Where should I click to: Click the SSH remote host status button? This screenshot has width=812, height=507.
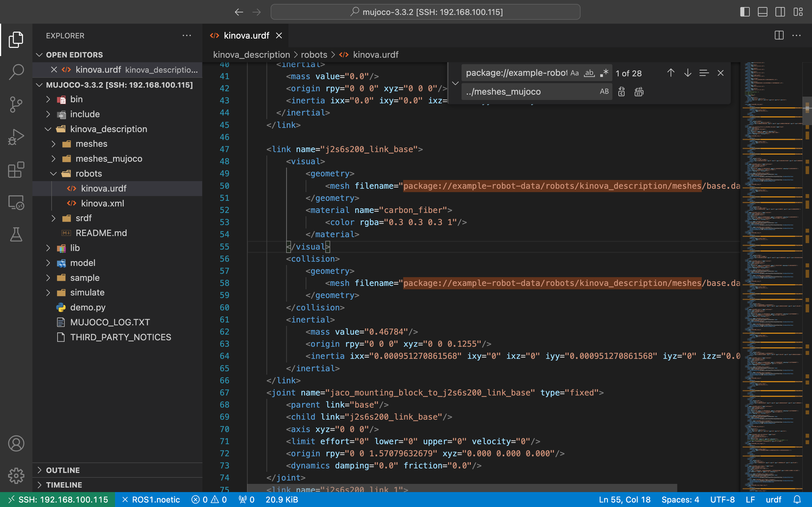[x=58, y=500]
